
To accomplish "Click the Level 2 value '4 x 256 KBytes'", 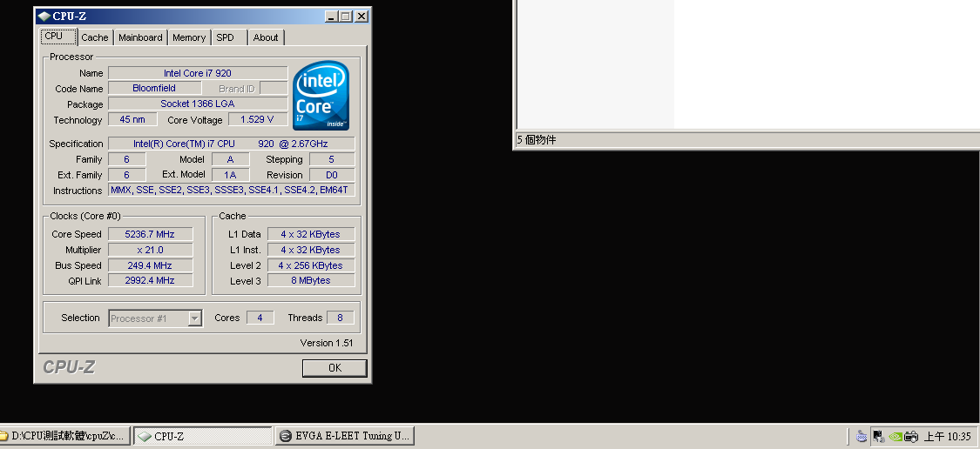I will [x=311, y=265].
